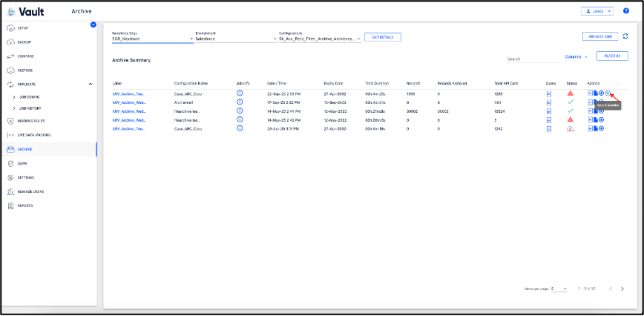Open the help question mark icon
This screenshot has height=316, width=644.
[625, 11]
